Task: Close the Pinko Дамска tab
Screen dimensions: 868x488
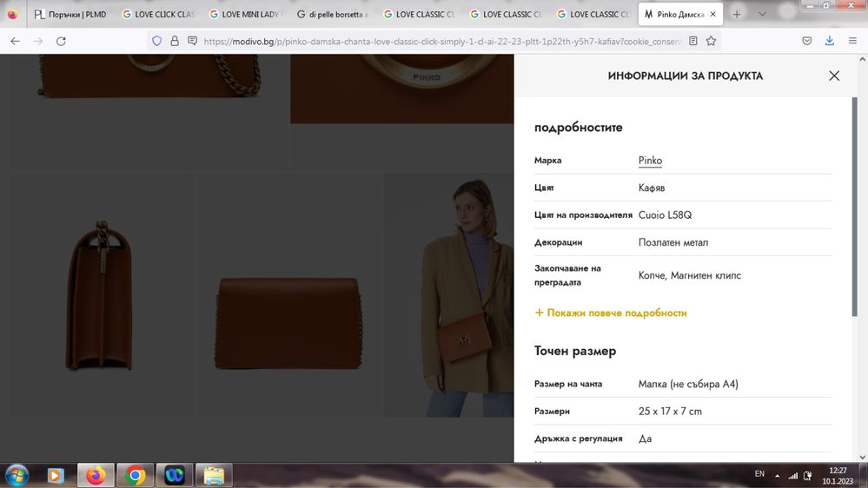Action: click(x=713, y=15)
